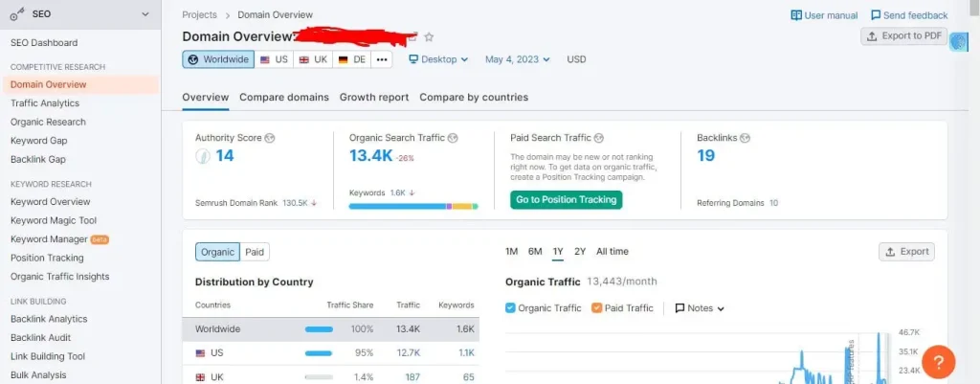
Task: Select the 6M time range
Action: click(x=535, y=252)
